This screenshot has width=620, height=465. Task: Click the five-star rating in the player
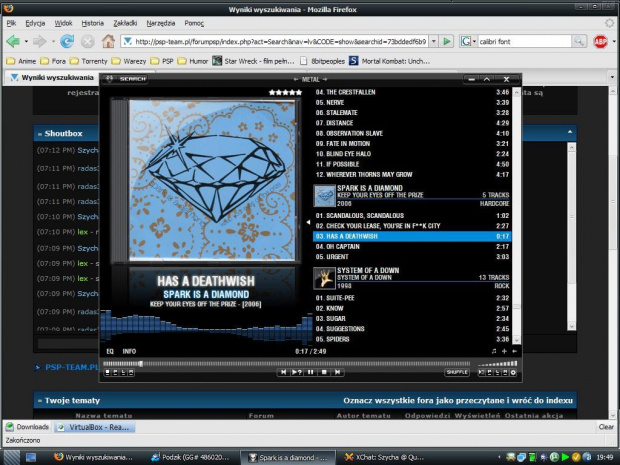coord(285,93)
